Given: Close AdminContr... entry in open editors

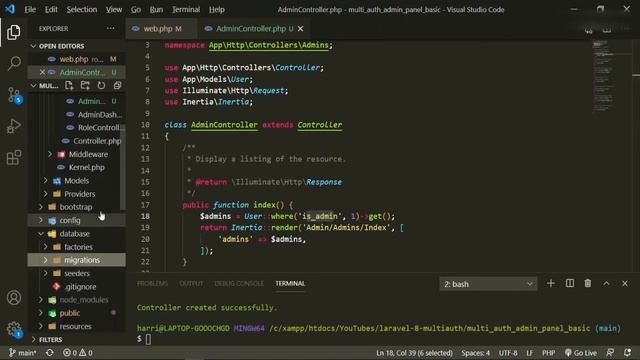Looking at the screenshot, I should (x=42, y=72).
